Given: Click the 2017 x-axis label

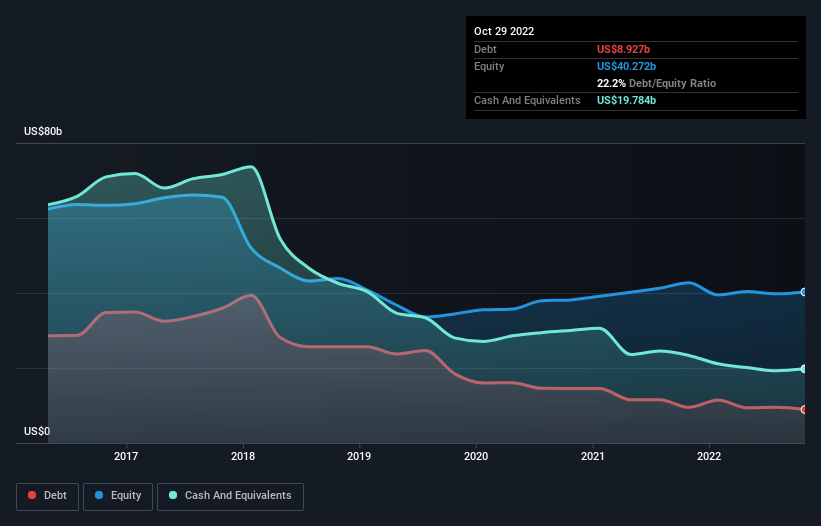Looking at the screenshot, I should [x=126, y=456].
